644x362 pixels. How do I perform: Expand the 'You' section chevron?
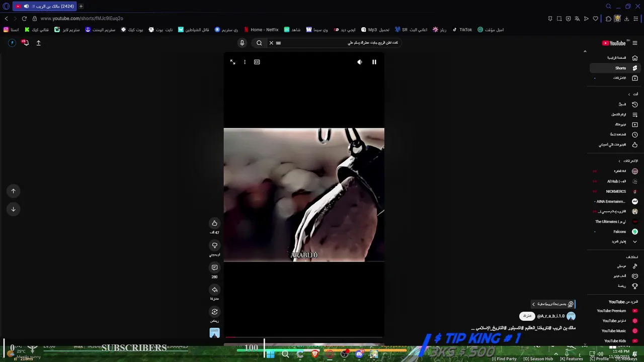point(629,94)
